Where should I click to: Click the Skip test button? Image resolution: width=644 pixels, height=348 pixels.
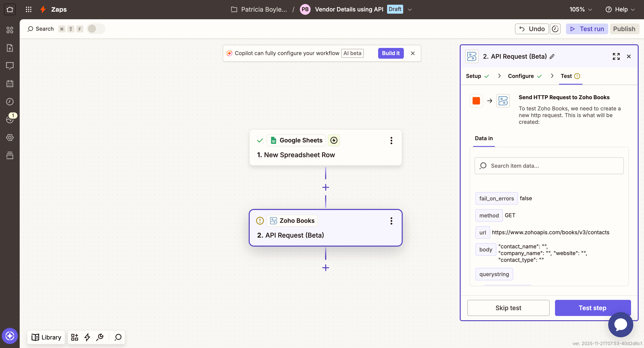coord(508,308)
